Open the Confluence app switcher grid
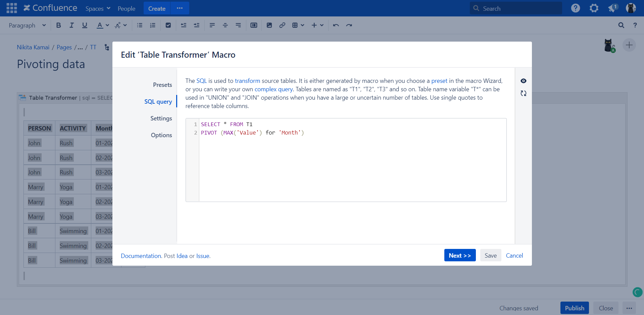 click(11, 8)
